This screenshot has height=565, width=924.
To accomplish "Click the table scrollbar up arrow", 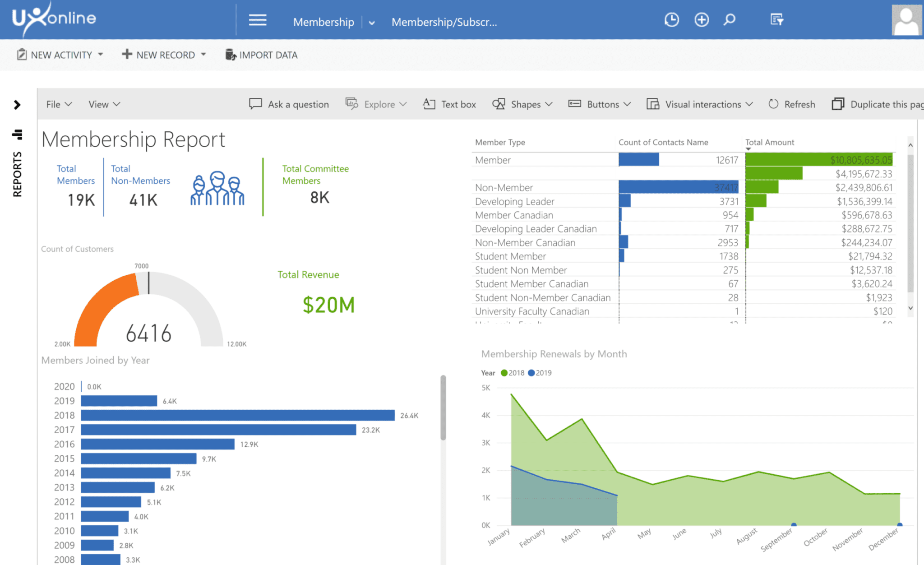I will tap(910, 145).
